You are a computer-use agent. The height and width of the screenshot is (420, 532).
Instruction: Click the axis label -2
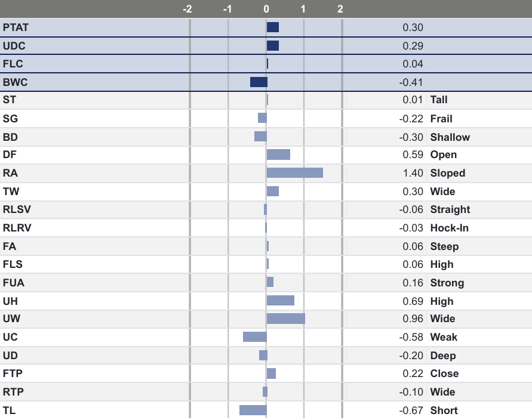pos(187,9)
